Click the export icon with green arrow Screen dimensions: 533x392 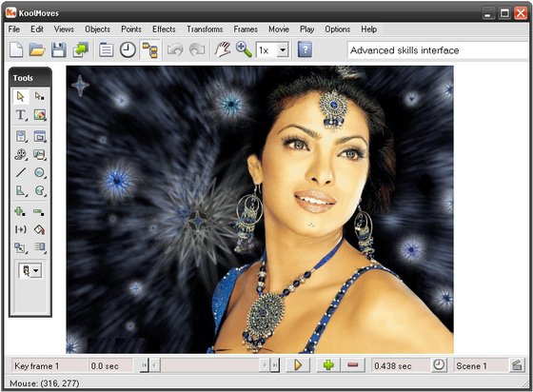pos(81,49)
